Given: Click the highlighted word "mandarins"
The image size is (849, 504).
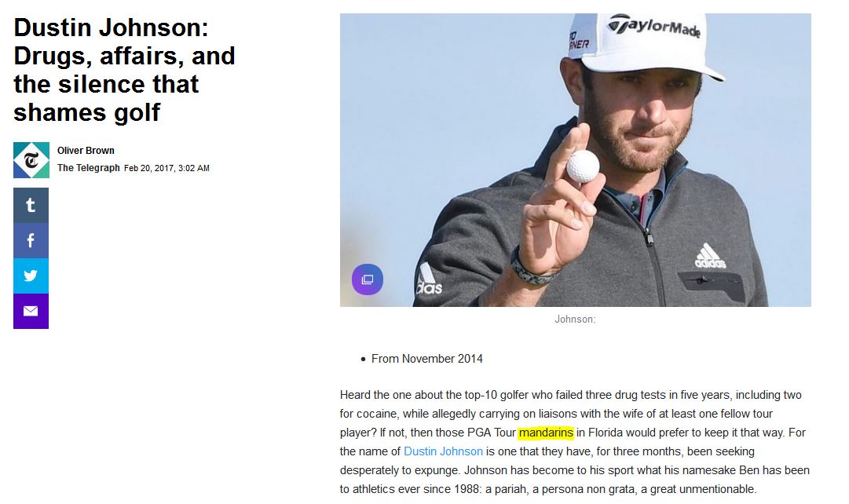Looking at the screenshot, I should pyautogui.click(x=546, y=433).
